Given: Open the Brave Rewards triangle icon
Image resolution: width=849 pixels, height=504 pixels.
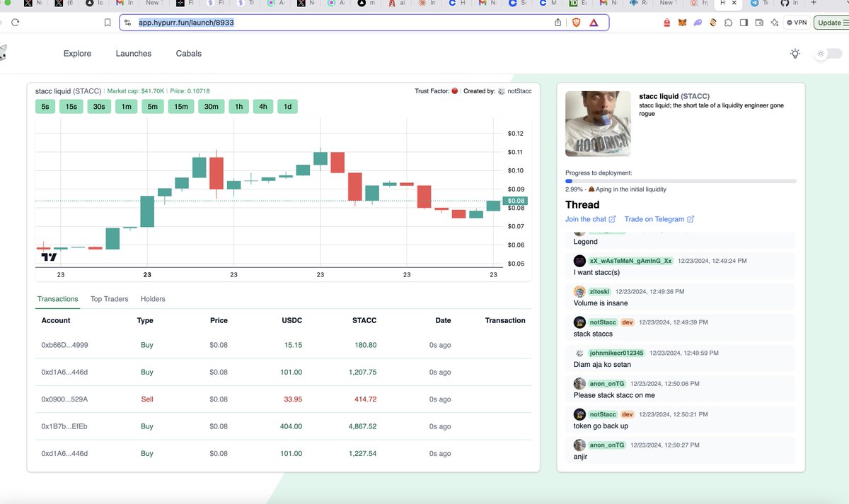Looking at the screenshot, I should [594, 23].
